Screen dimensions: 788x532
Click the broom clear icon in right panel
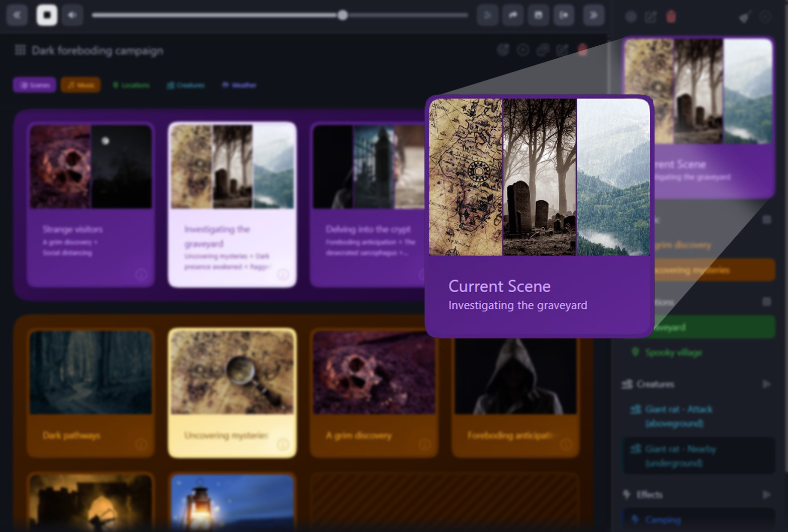(x=745, y=17)
